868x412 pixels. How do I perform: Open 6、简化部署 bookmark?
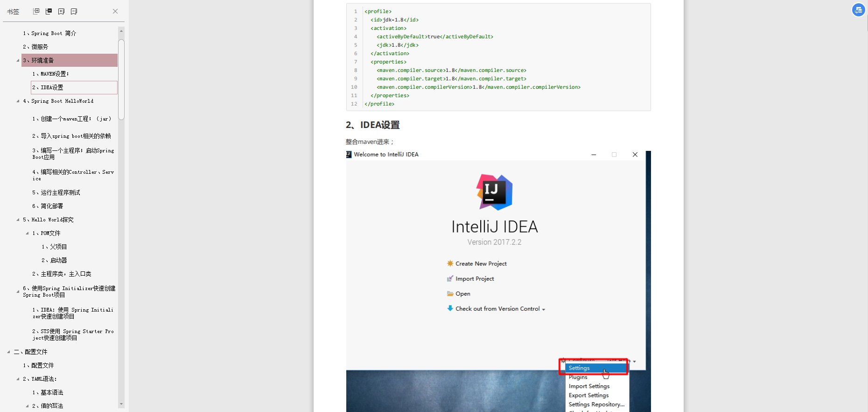48,206
